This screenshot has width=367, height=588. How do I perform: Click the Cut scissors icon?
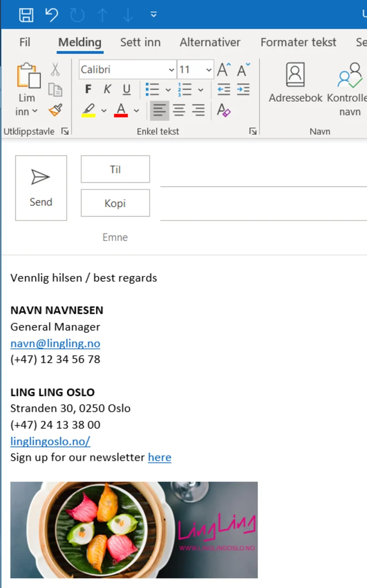(x=55, y=70)
